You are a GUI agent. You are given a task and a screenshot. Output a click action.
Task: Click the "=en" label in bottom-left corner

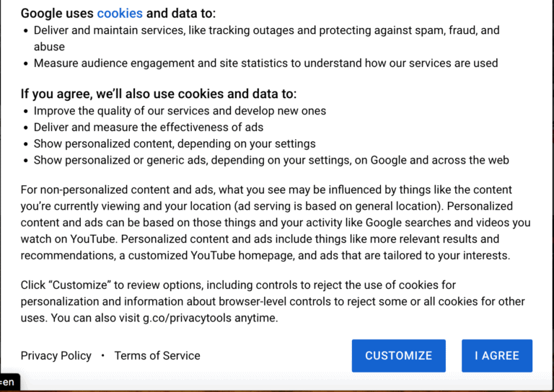click(x=8, y=382)
